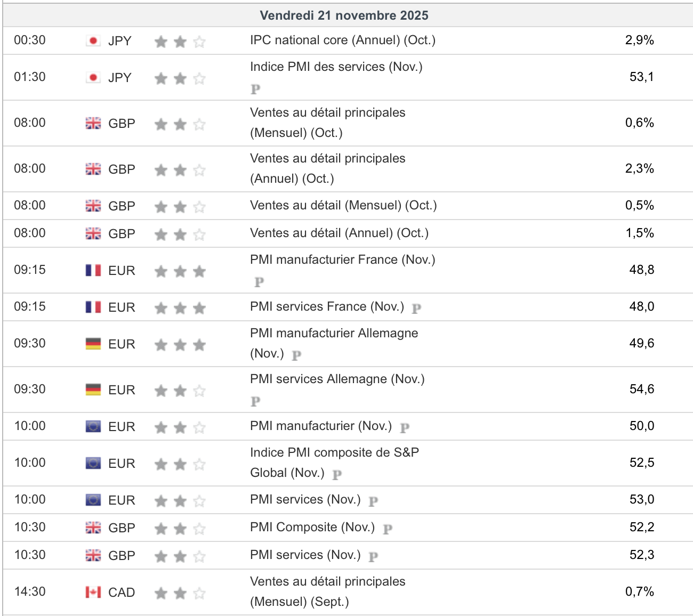Click the French flag in the PMI manufacturier France row

(x=93, y=270)
